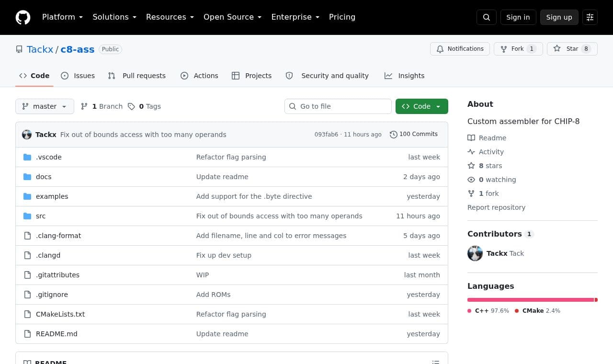Open the appearance settings icon button

[x=590, y=17]
